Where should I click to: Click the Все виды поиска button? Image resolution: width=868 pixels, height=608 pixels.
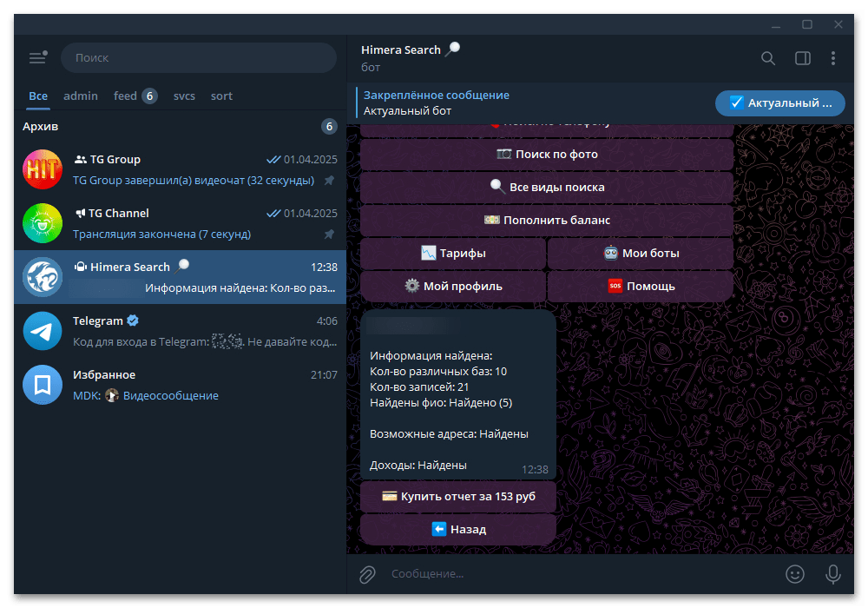click(547, 187)
